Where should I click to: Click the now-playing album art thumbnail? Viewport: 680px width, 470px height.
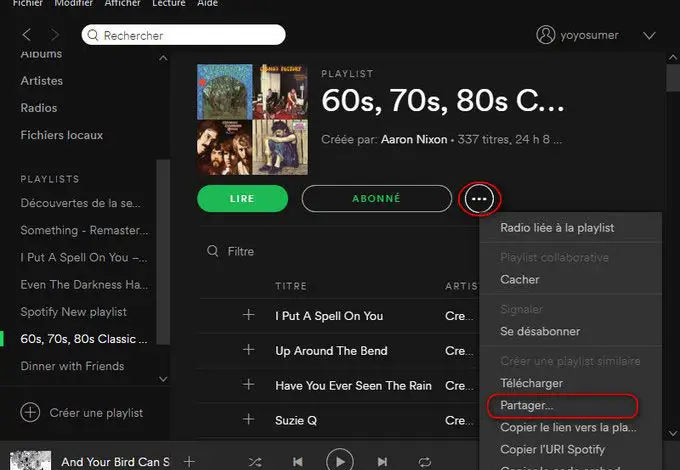30,460
